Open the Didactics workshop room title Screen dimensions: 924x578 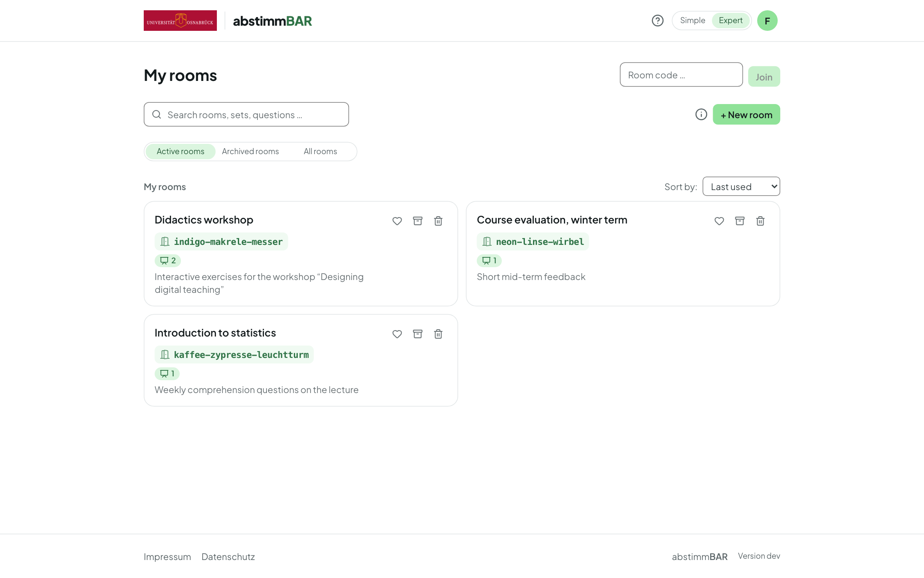[x=204, y=220]
